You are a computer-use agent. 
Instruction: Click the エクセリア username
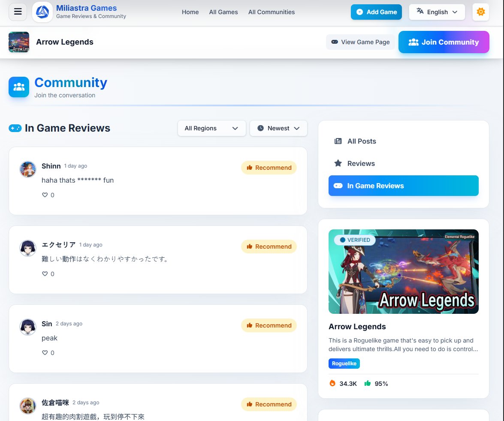pos(59,244)
